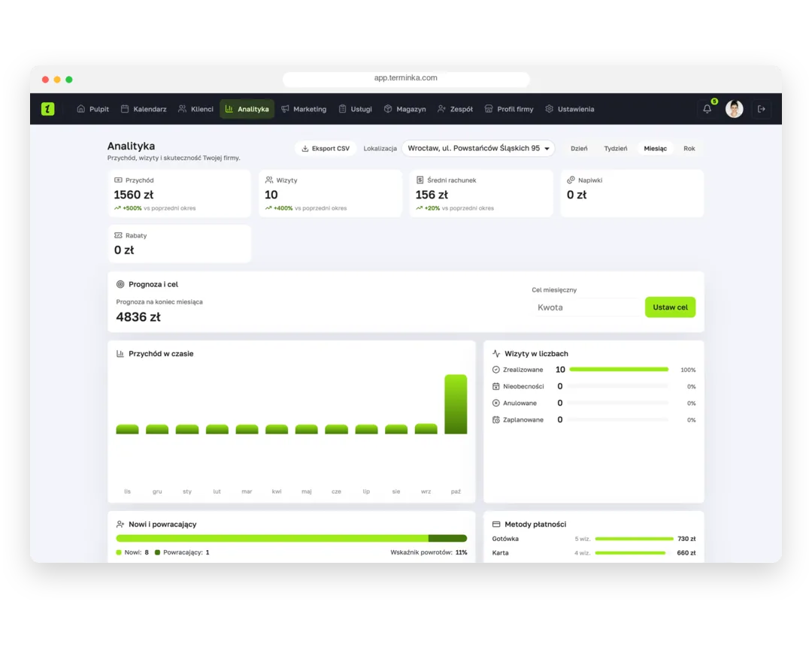Go to Pulpit dashboard

click(x=92, y=109)
